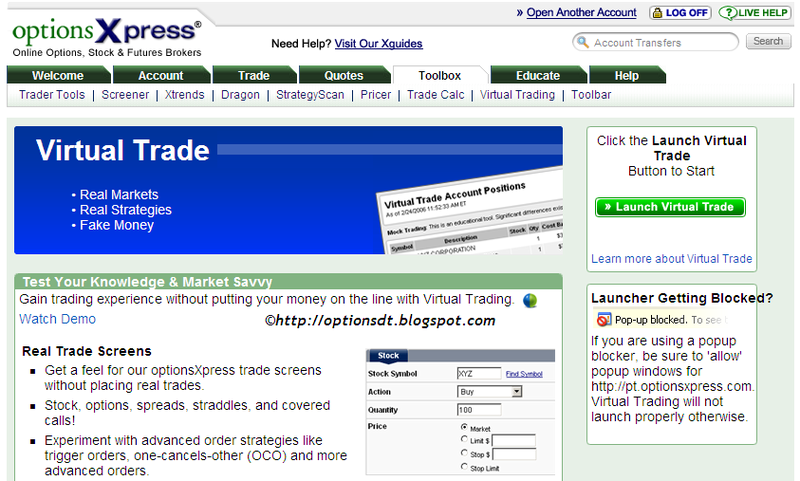Switch to the Trade tab
Image resolution: width=800 pixels, height=481 pixels.
tap(254, 75)
